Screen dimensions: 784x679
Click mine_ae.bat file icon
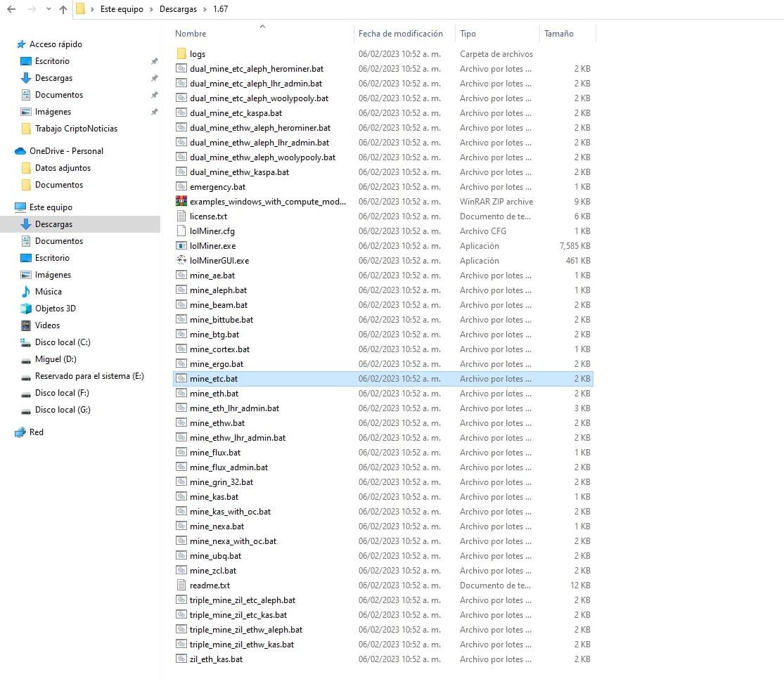tap(181, 275)
